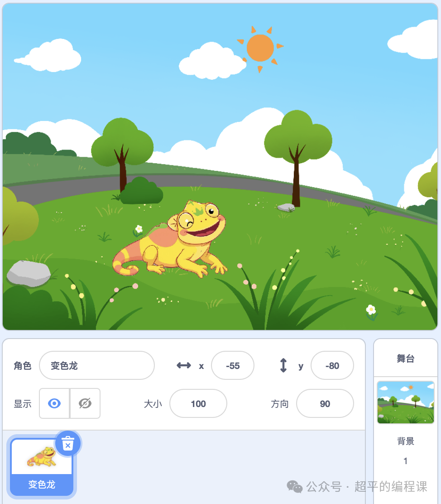Click the 角色 sprite label
441x504 pixels.
tap(23, 365)
